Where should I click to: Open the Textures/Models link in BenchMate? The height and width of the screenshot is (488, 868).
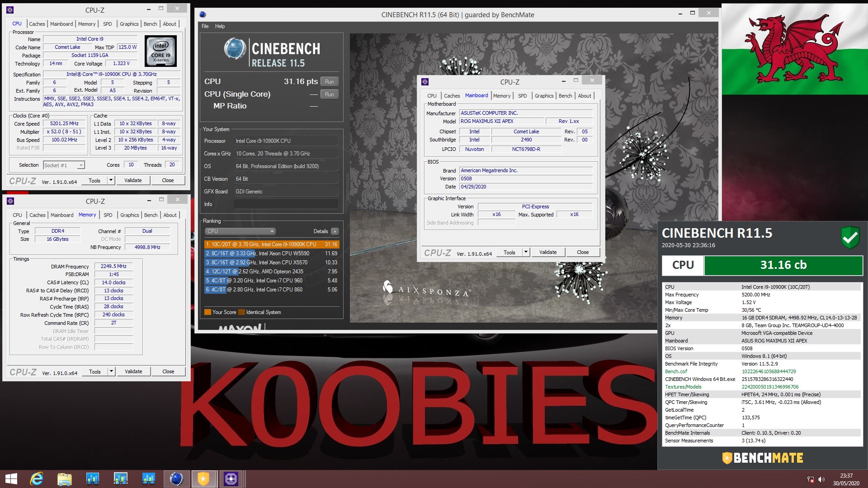683,387
